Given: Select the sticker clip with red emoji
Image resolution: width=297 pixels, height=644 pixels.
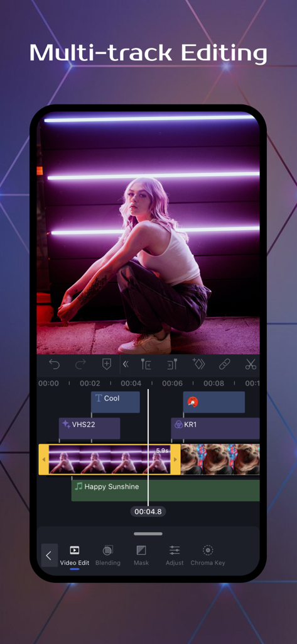Looking at the screenshot, I should [214, 402].
